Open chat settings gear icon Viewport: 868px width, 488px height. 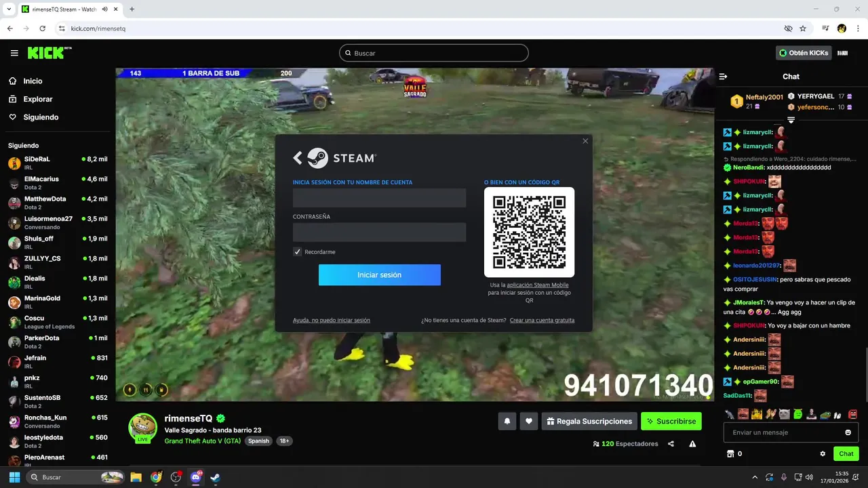click(823, 453)
